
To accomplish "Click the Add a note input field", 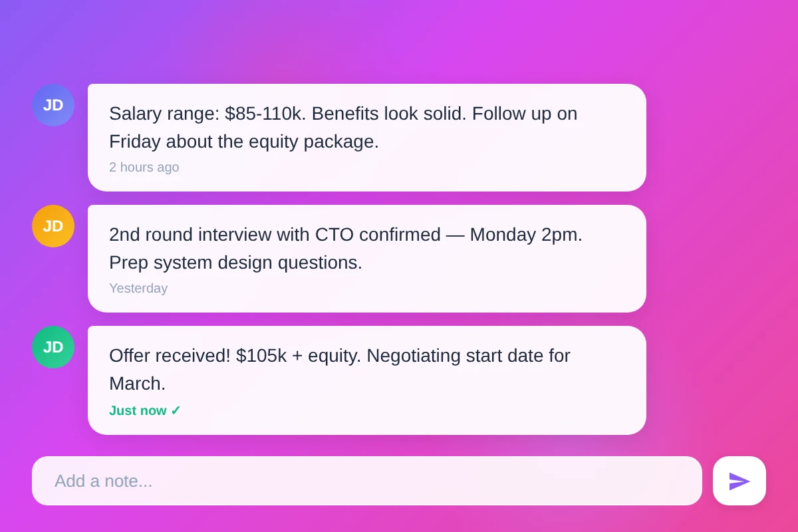I will pyautogui.click(x=367, y=480).
